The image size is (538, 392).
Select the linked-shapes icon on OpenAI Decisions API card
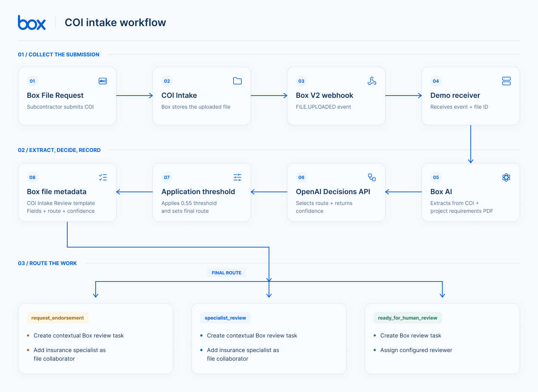click(372, 177)
